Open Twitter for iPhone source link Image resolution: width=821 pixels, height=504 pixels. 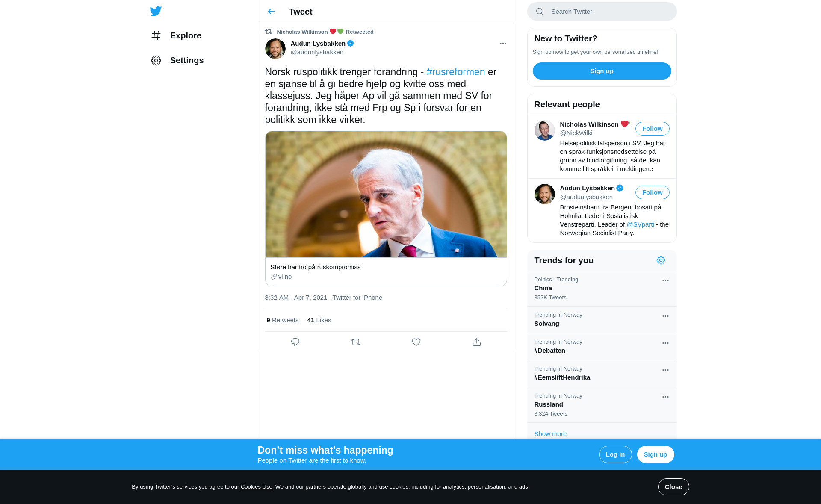357,298
